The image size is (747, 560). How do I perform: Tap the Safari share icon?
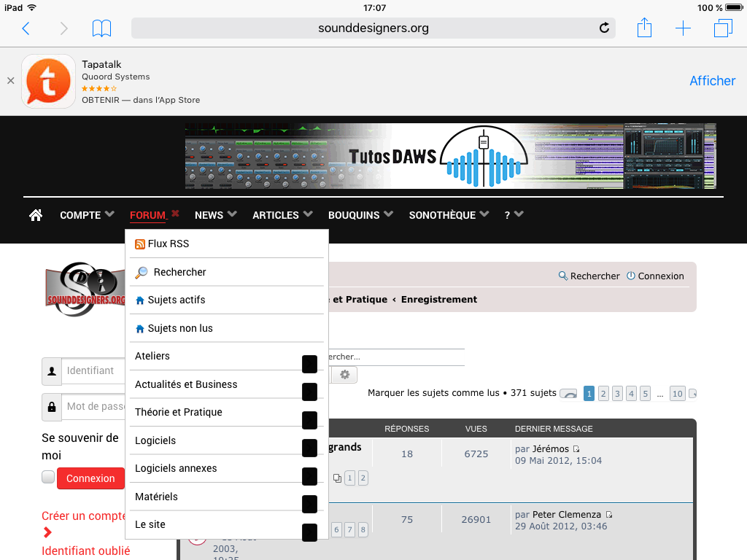pos(644,28)
